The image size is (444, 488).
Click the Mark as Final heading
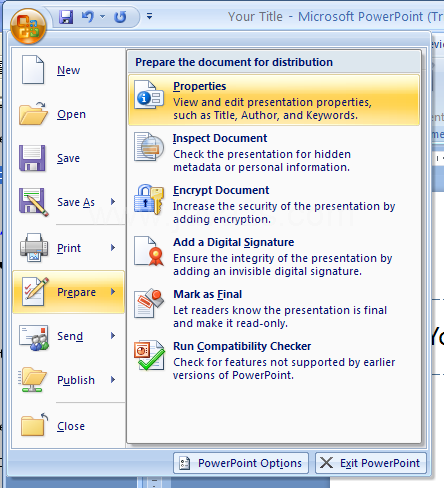(x=208, y=294)
